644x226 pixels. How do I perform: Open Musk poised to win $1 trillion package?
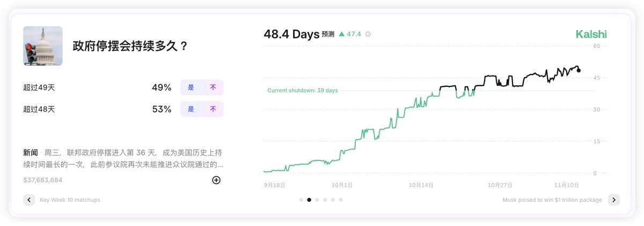552,200
